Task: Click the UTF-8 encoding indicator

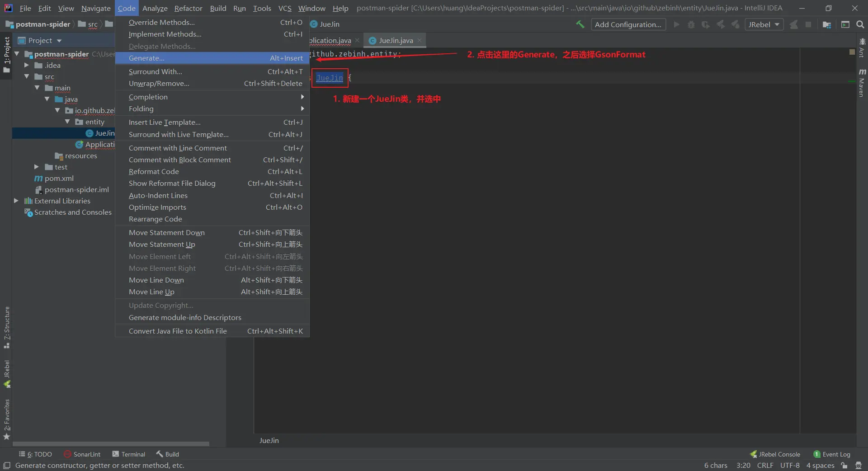Action: click(790, 466)
